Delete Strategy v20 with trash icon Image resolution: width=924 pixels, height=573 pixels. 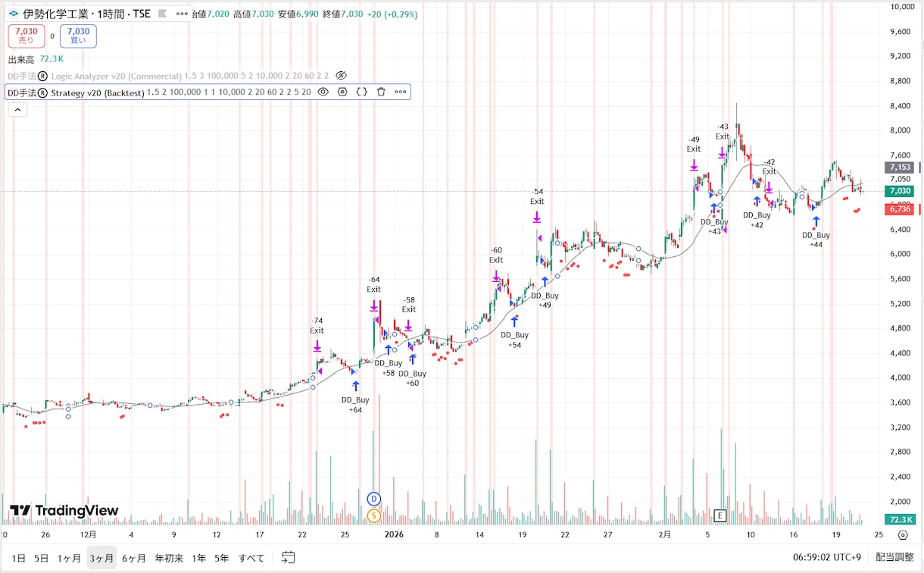[381, 92]
